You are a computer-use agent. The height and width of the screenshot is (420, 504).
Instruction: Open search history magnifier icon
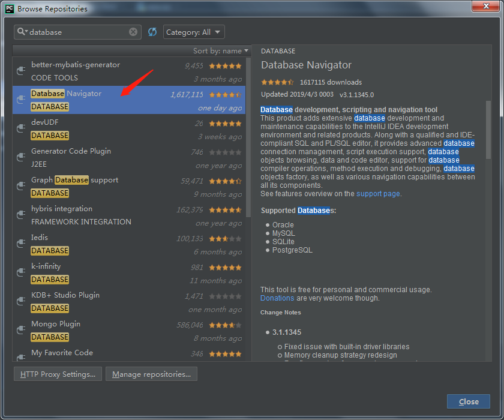point(22,31)
